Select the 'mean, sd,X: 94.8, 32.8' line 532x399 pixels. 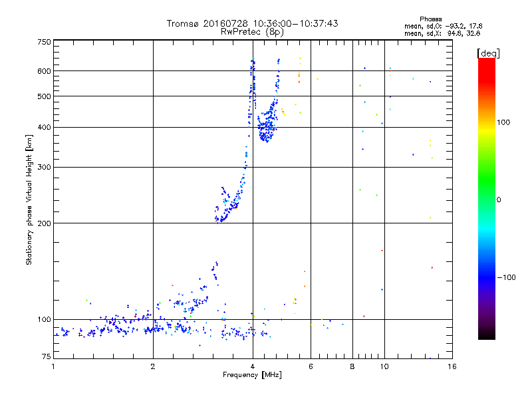[x=442, y=33]
